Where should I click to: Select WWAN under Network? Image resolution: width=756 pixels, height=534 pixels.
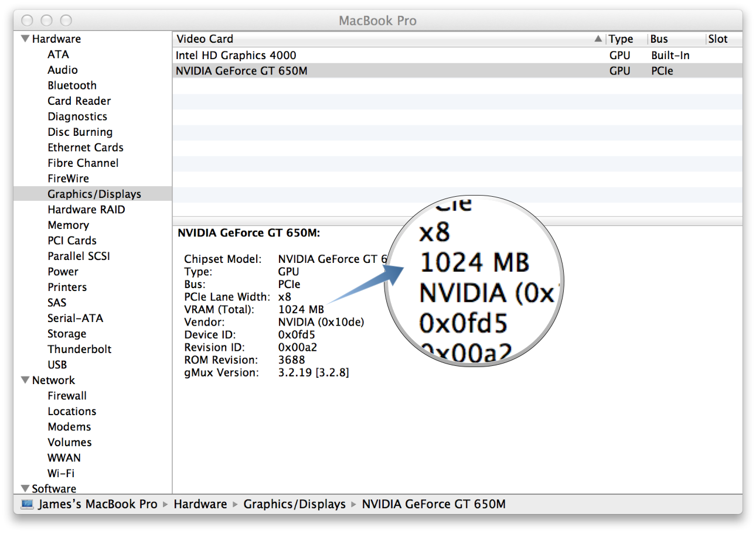click(64, 458)
